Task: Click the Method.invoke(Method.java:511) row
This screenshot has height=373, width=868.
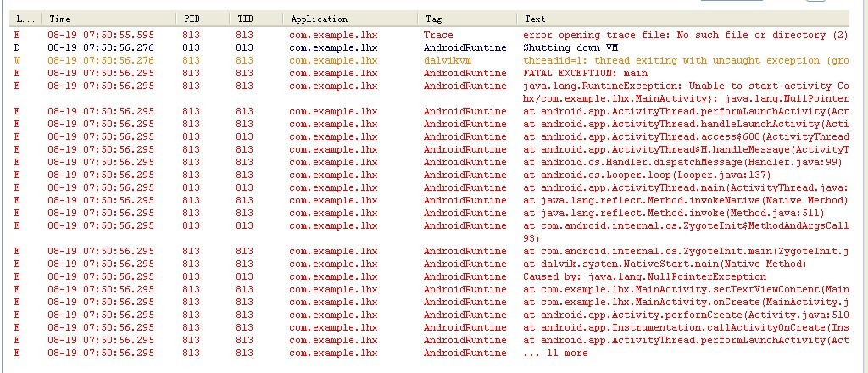Action: coord(429,213)
